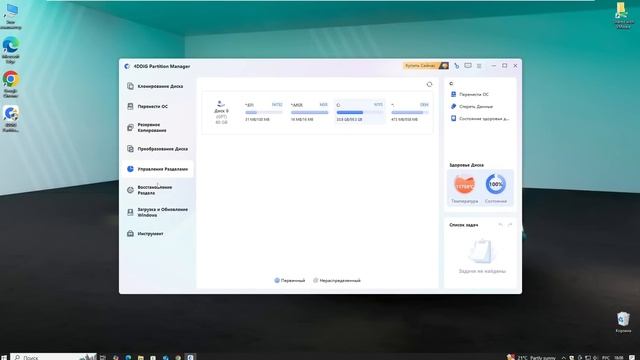
Task: Select the MSR partition block
Action: click(309, 112)
